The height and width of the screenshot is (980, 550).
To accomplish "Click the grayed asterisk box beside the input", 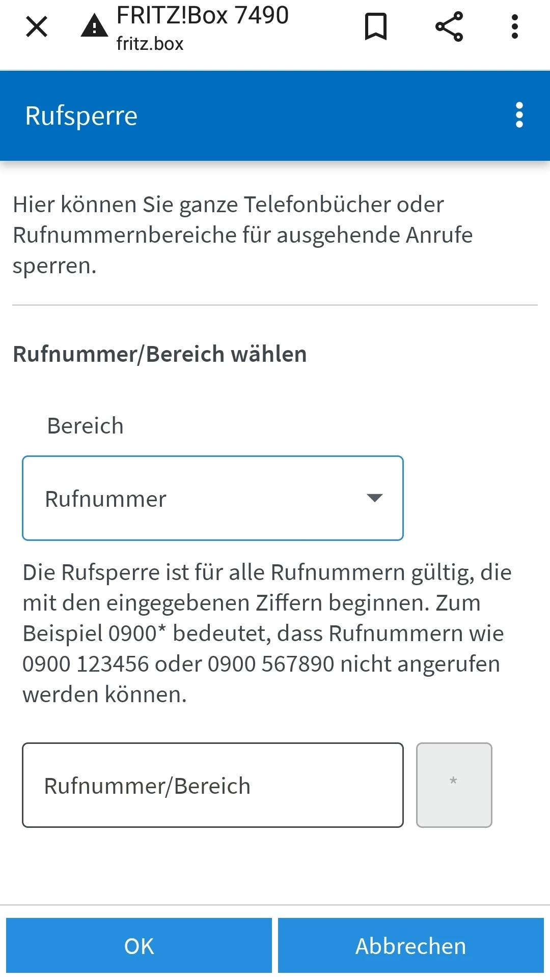I will pyautogui.click(x=454, y=785).
